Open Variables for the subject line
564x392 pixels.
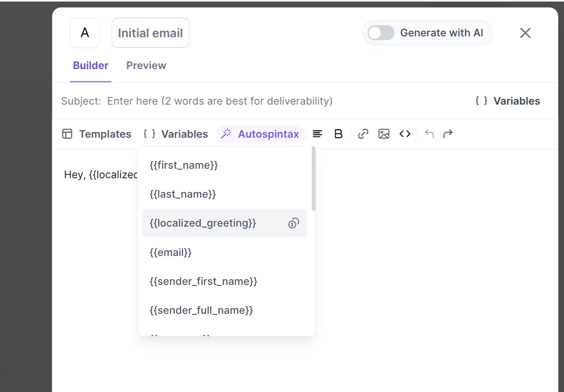click(x=508, y=101)
